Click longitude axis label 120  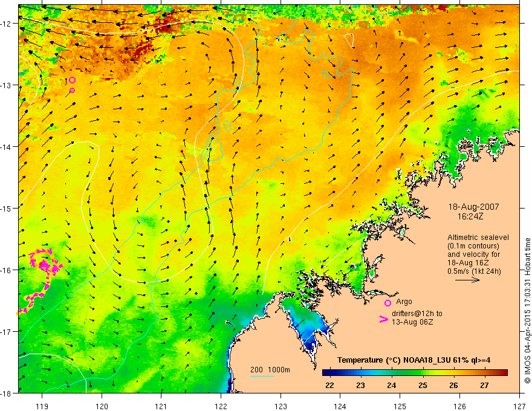pyautogui.click(x=102, y=406)
